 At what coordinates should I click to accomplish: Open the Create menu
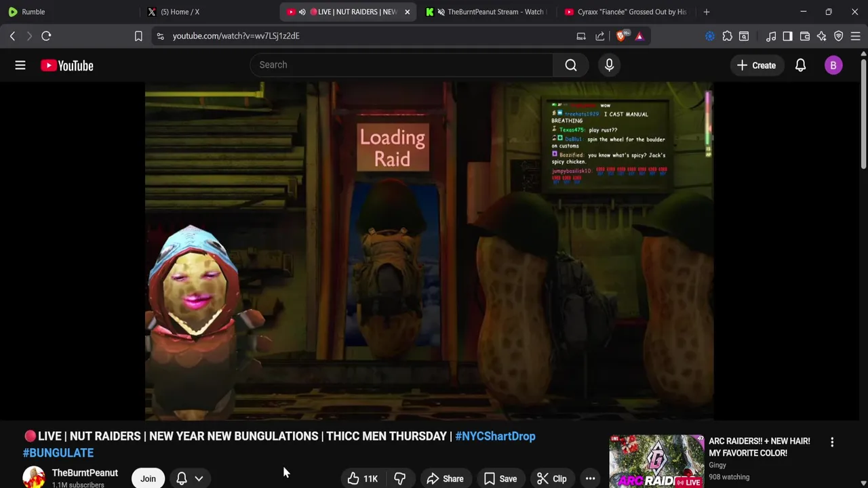[x=756, y=65]
